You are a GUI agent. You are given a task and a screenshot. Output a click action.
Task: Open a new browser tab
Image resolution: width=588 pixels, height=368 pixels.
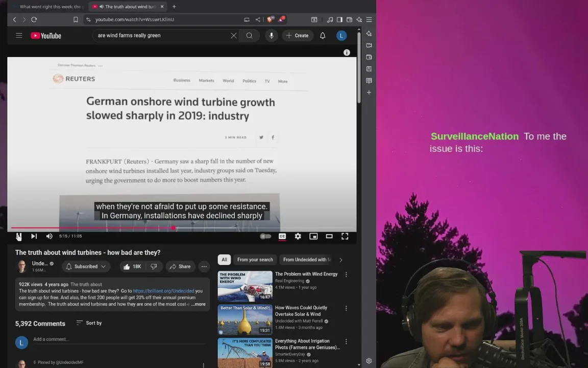pyautogui.click(x=174, y=6)
